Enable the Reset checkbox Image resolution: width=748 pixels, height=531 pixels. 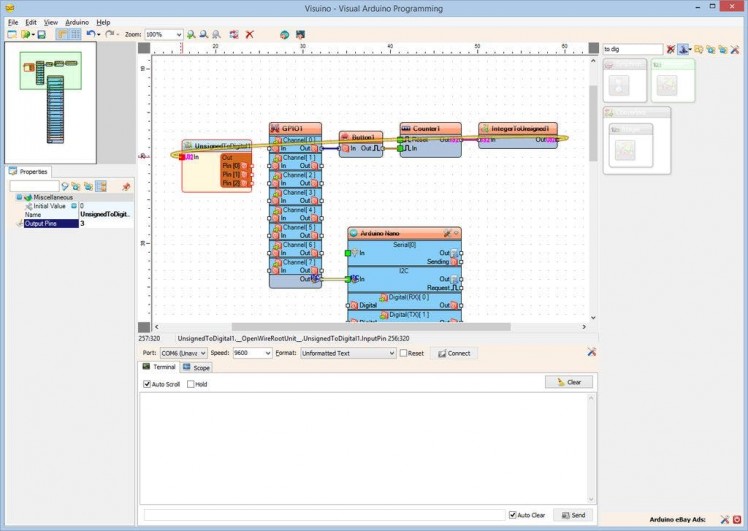click(404, 353)
